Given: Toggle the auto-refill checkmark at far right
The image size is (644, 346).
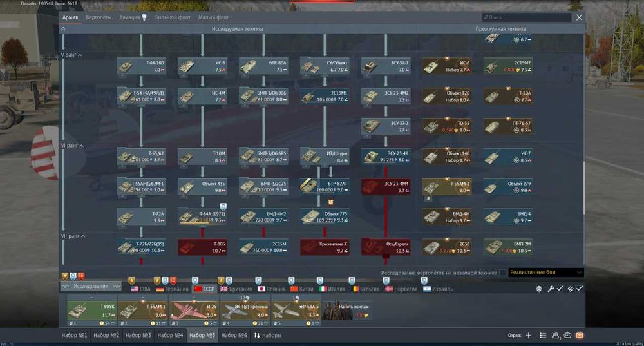Looking at the screenshot, I should (580, 289).
